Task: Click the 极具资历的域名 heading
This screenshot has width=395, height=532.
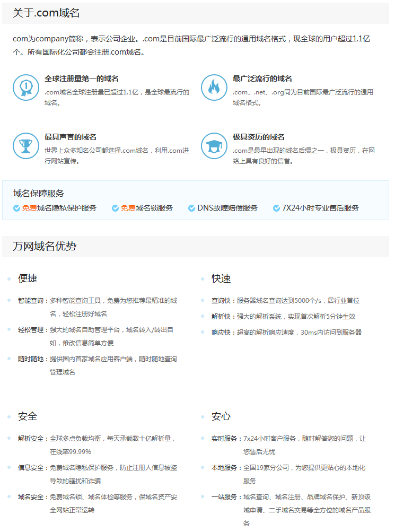Action: [259, 137]
